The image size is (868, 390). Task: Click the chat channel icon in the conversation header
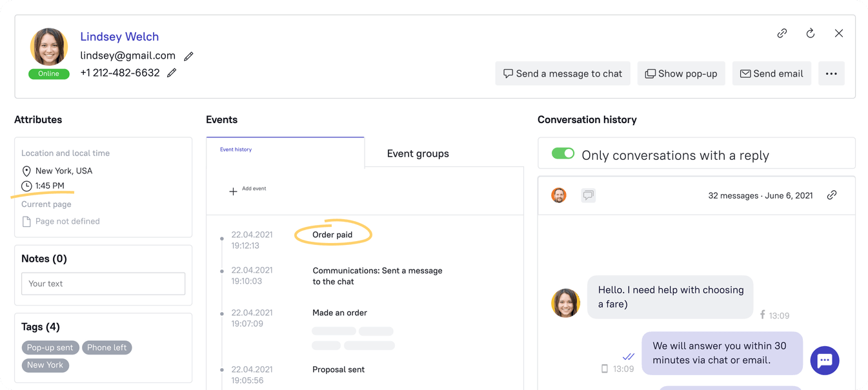pos(588,195)
